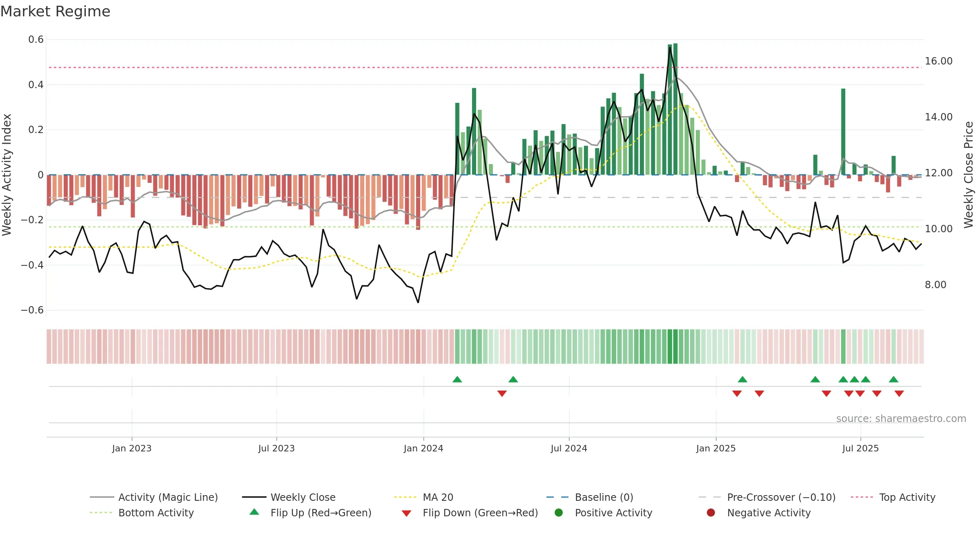Image resolution: width=980 pixels, height=551 pixels.
Task: Toggle Bottom Activity legend entry
Action: 142,513
